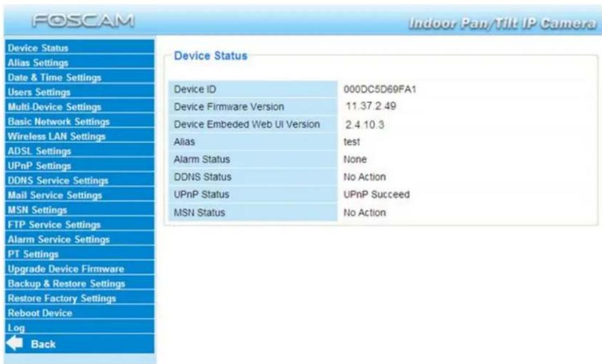Open FTP Service Settings

click(54, 225)
